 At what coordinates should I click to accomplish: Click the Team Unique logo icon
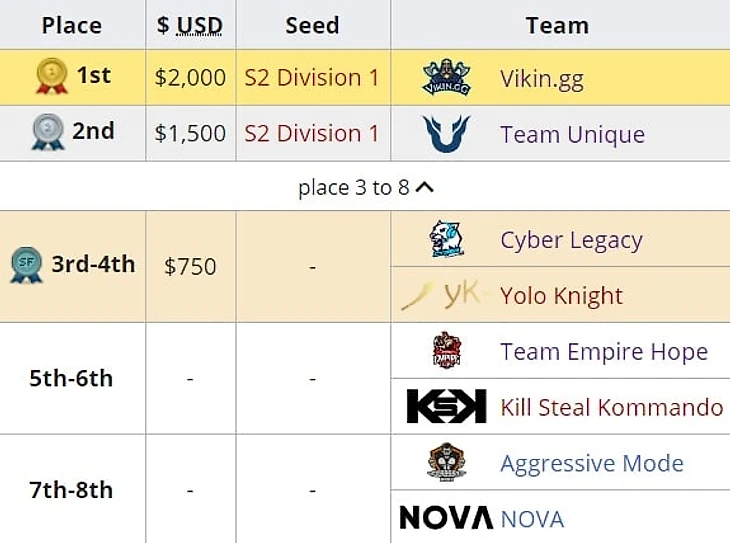coord(446,134)
